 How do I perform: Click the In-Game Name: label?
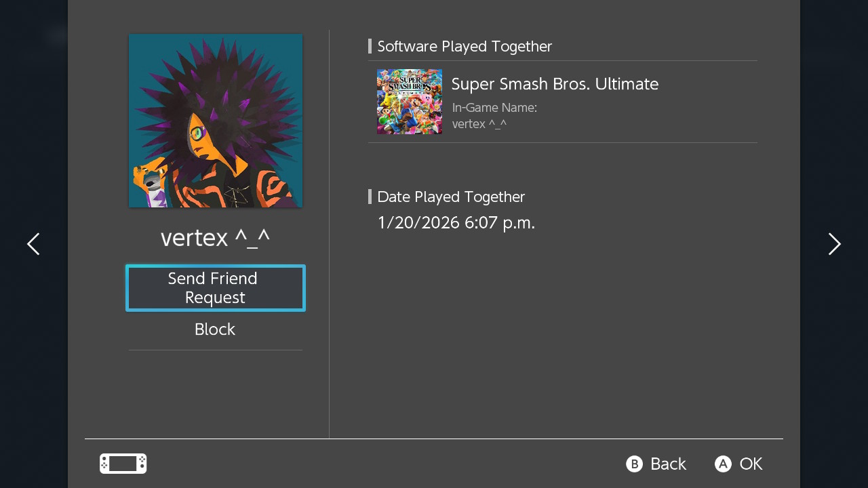click(494, 107)
